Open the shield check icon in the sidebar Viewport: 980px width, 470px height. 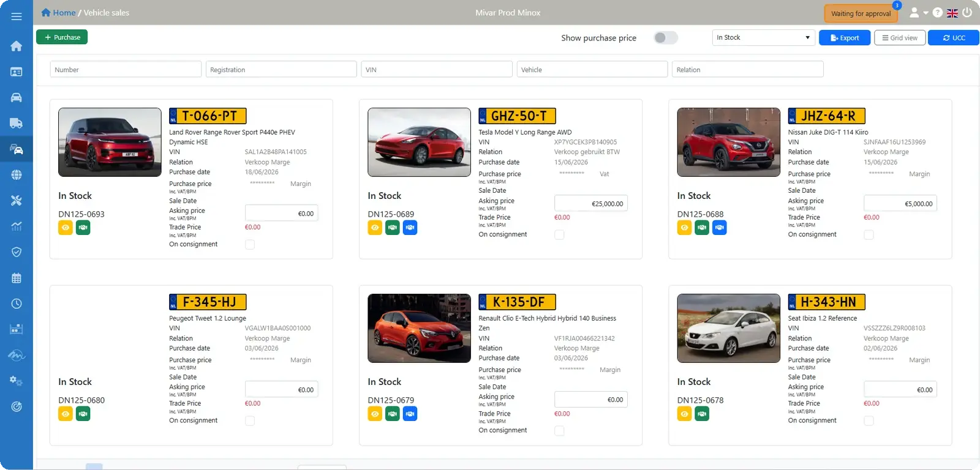click(17, 252)
